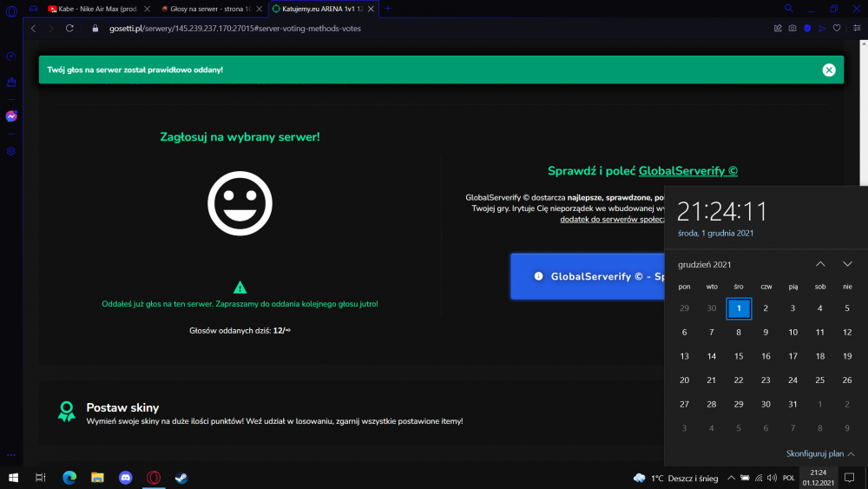Open Wi-Fi network tray icon
This screenshot has width=868, height=489.
(x=759, y=478)
